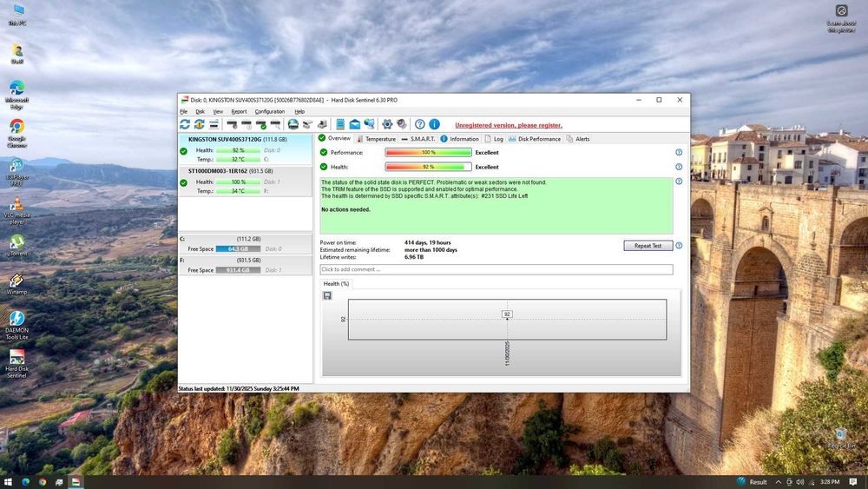Show hidden tray icons chevron
Image resolution: width=868 pixels, height=489 pixels.
pos(778,482)
